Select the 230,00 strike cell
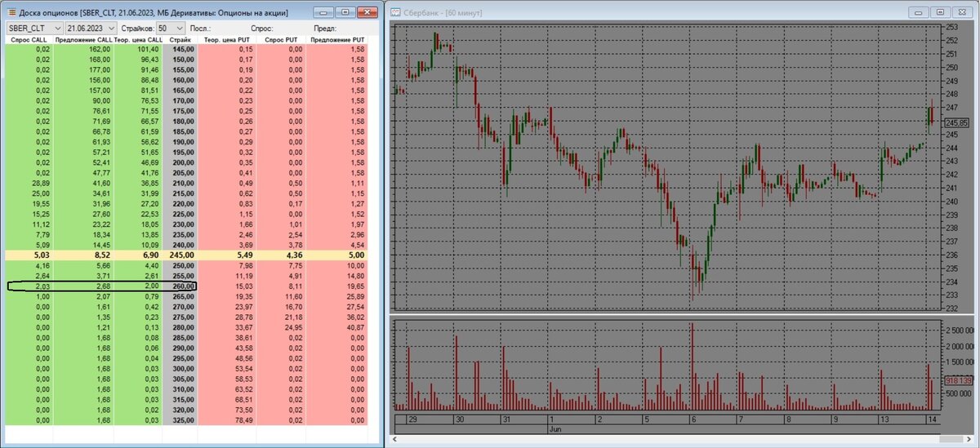 click(x=181, y=224)
